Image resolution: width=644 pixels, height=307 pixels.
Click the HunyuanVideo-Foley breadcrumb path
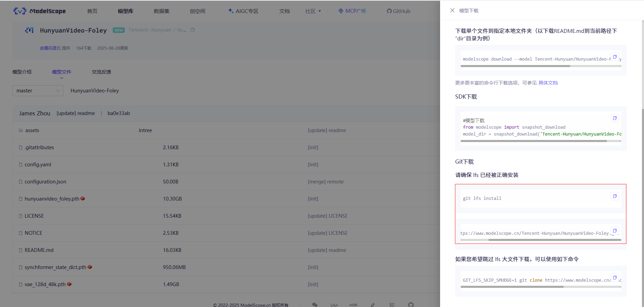pos(95,91)
